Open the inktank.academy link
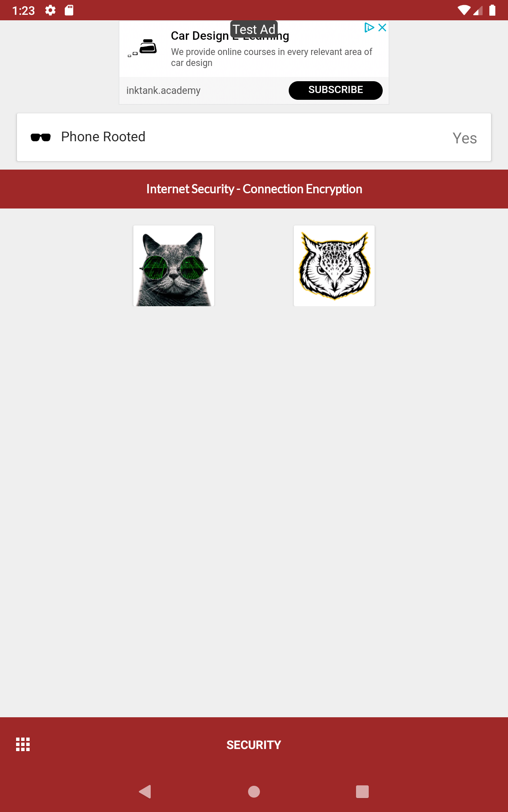Screen dimensions: 508x812 click(x=163, y=91)
